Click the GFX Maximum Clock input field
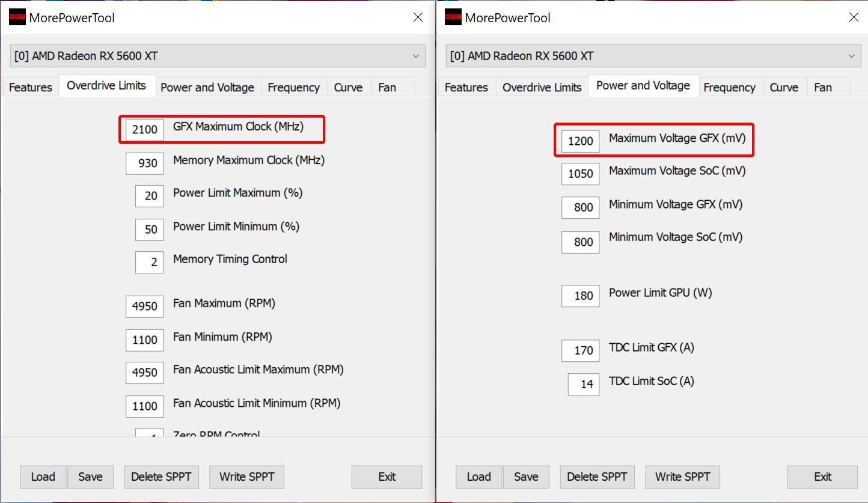This screenshot has width=868, height=503. [x=145, y=129]
